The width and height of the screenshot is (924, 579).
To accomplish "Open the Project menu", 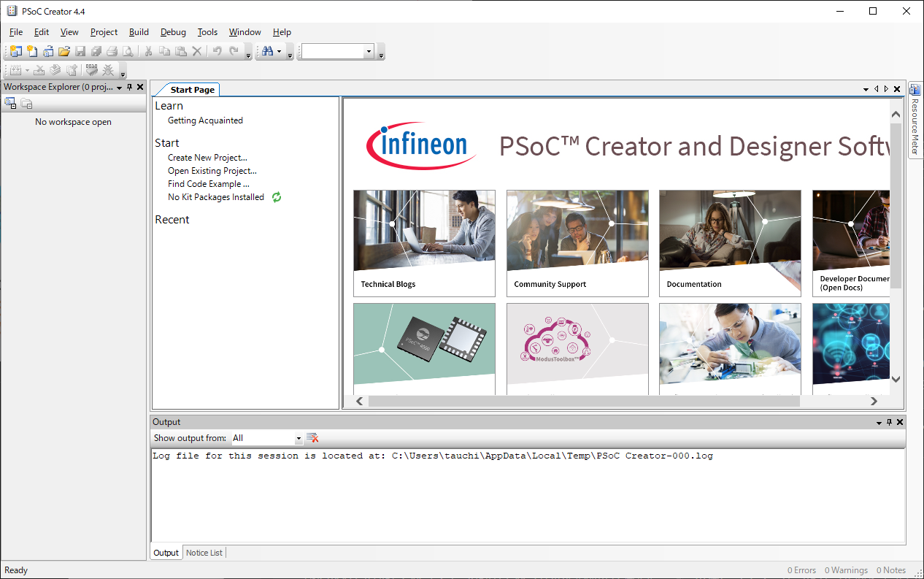I will pos(104,32).
